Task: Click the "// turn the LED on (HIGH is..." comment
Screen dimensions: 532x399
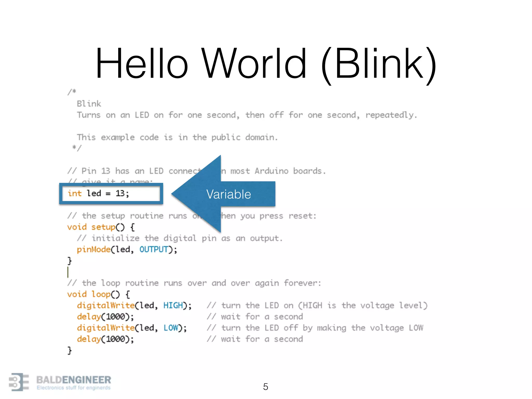Action: [317, 305]
